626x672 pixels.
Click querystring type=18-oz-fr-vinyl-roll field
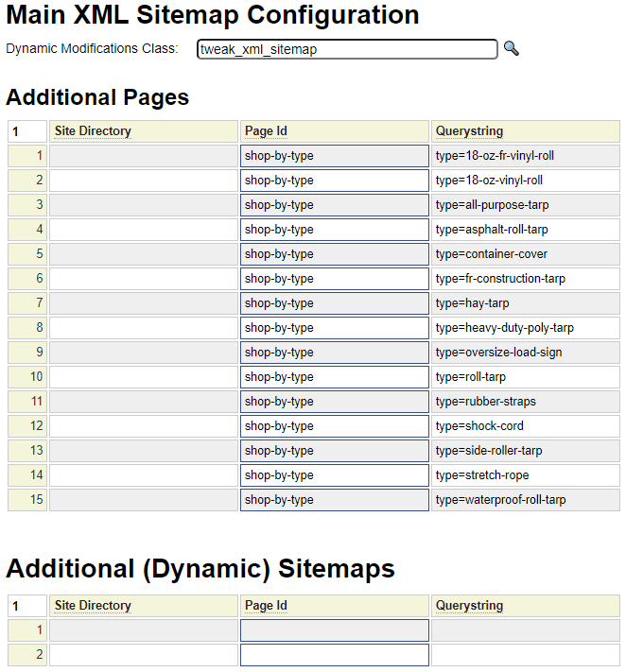tap(525, 156)
